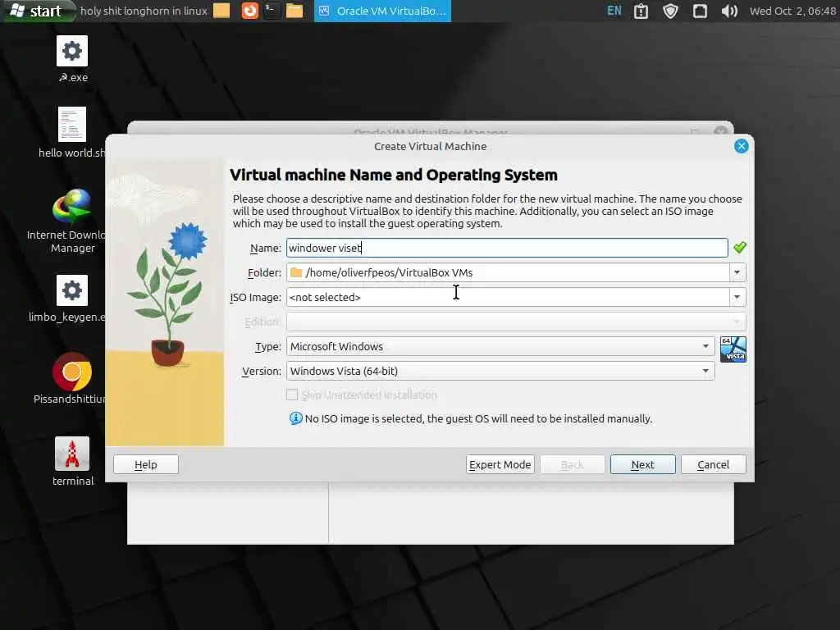Screen dimensions: 840x630
Task: Open the terminal icon in taskbar
Action: coord(272,11)
